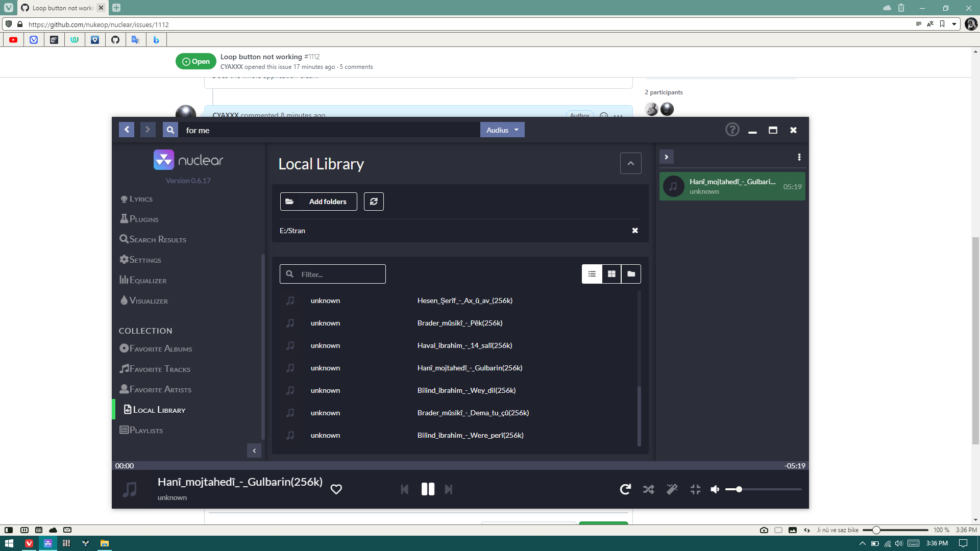Switch to the Playlists section

[146, 430]
